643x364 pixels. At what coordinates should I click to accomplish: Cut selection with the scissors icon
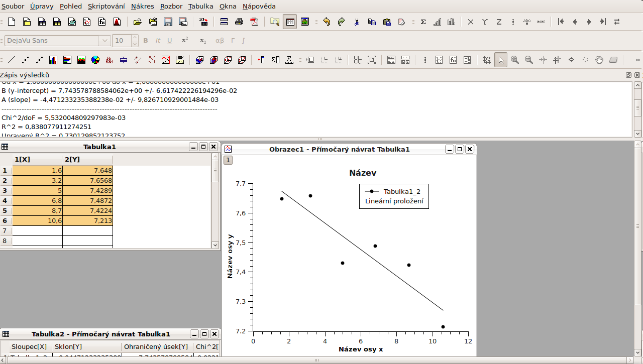point(357,22)
